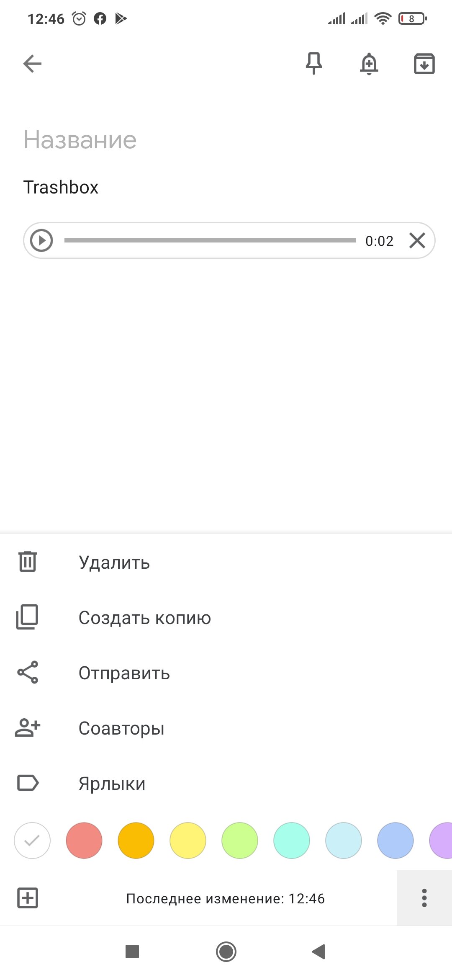
Task: Pick the red color swatch
Action: (84, 841)
